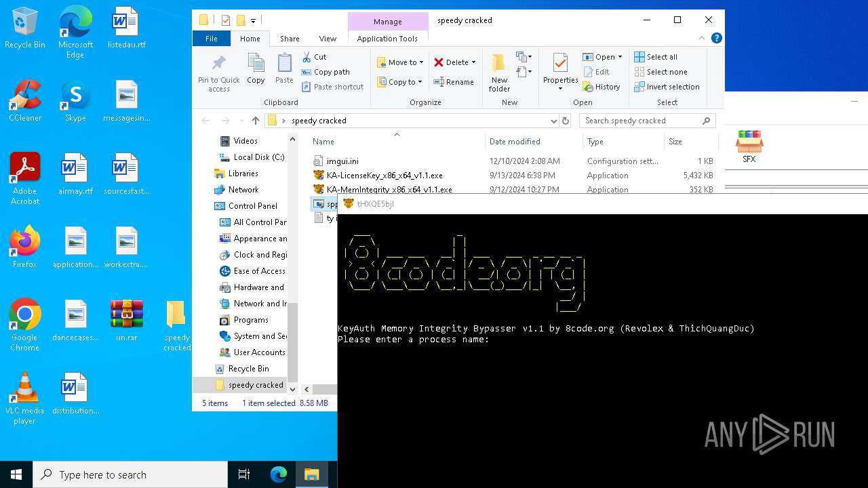
Task: Click the Help question mark icon
Action: pyautogui.click(x=716, y=39)
